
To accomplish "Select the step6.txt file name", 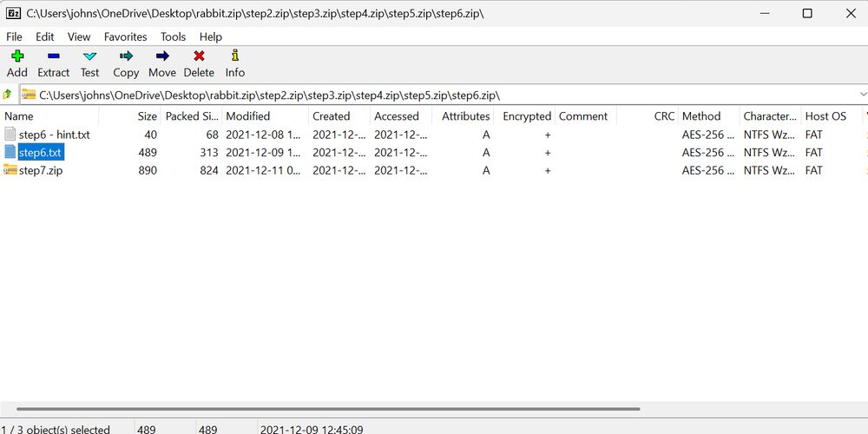I will (x=42, y=152).
